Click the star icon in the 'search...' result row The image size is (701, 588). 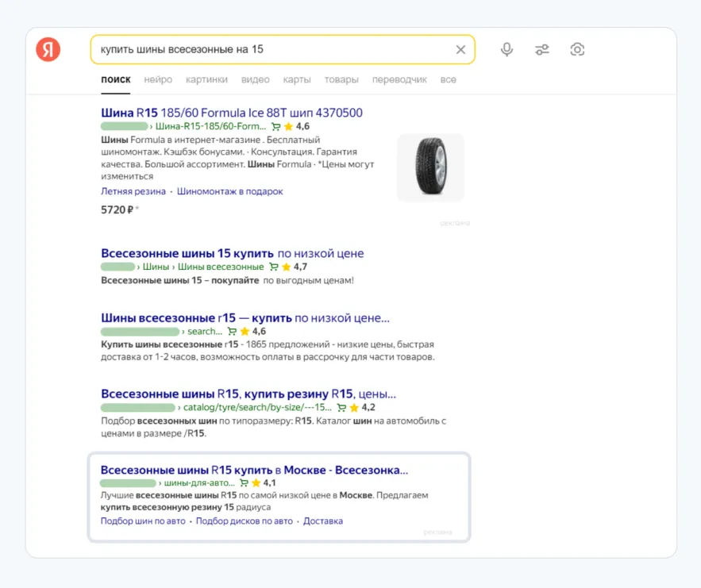245,332
